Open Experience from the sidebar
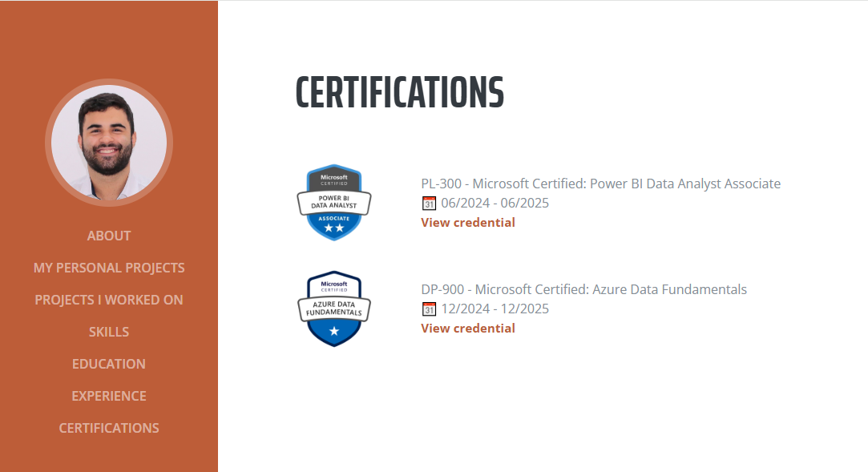This screenshot has height=472, width=868. point(109,396)
